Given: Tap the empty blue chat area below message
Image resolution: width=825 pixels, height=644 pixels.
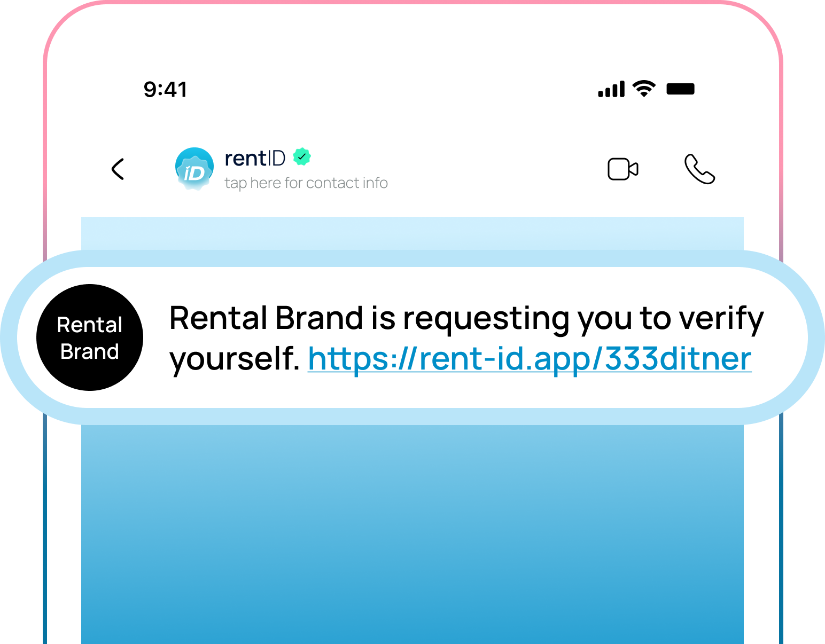Looking at the screenshot, I should point(412,534).
